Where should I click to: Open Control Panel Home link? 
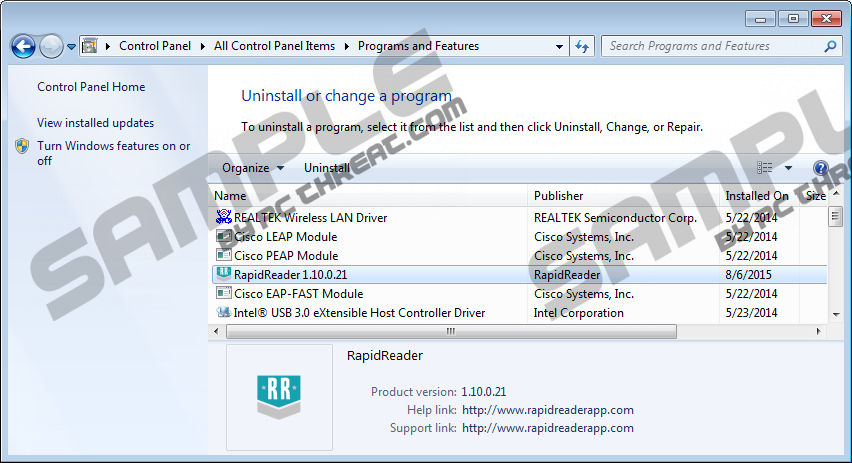point(91,87)
